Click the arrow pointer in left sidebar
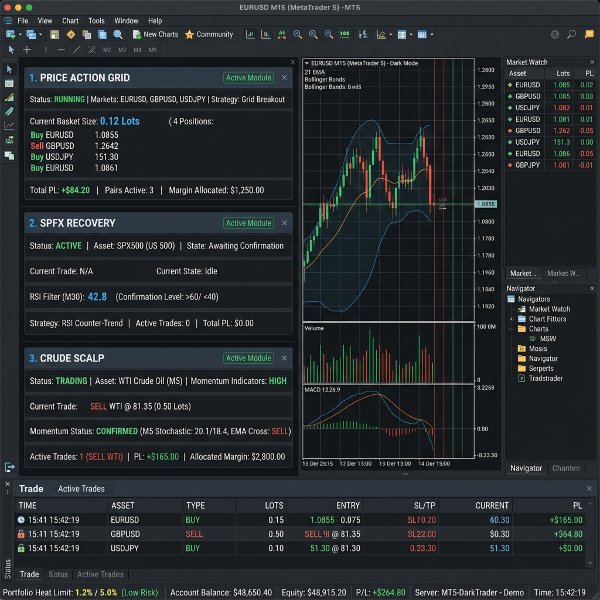 pos(9,69)
